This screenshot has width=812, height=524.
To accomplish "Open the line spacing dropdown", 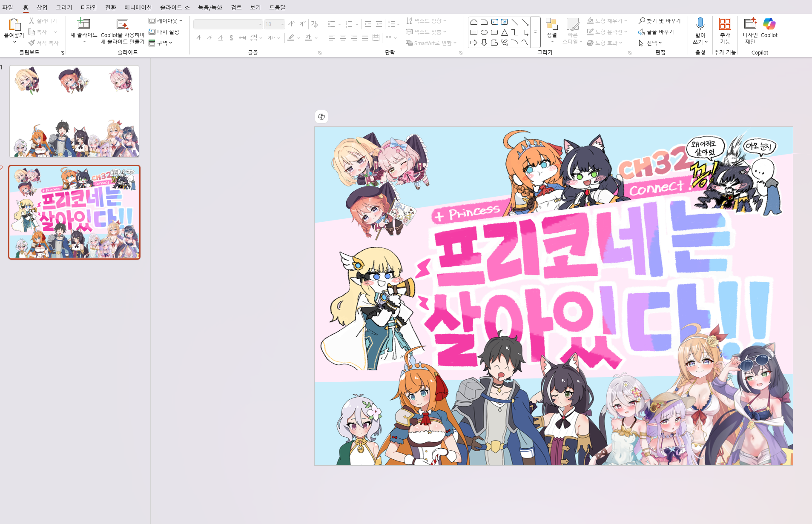I will (x=393, y=24).
